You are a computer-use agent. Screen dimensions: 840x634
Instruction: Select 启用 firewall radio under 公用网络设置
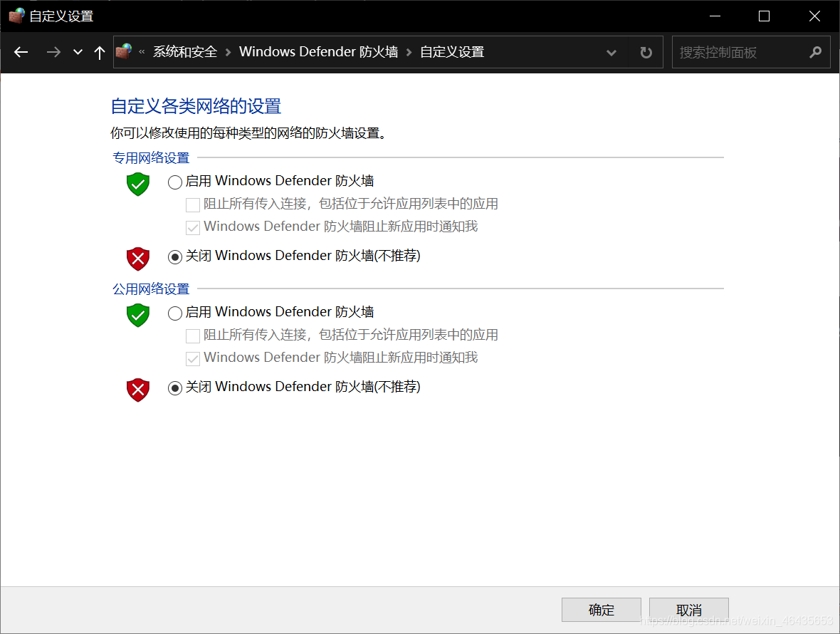click(174, 313)
